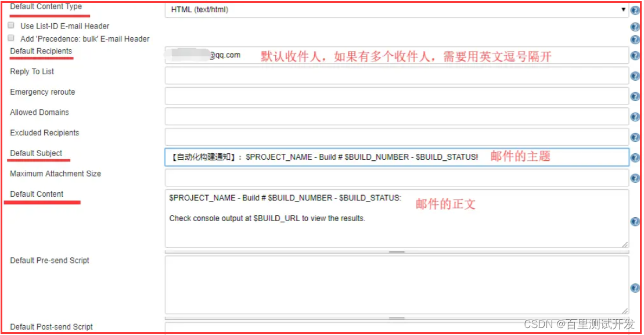Click inside the Default Content textarea
This screenshot has width=644, height=335.
[x=397, y=218]
